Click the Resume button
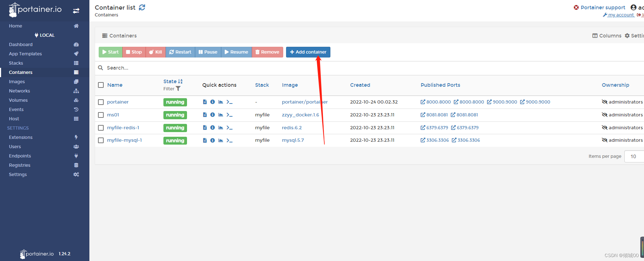 (x=236, y=52)
